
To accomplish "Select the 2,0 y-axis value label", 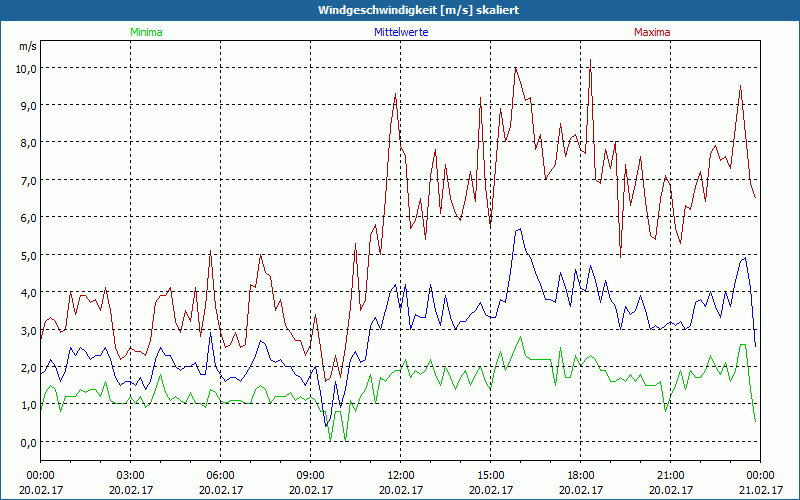I will tap(25, 367).
